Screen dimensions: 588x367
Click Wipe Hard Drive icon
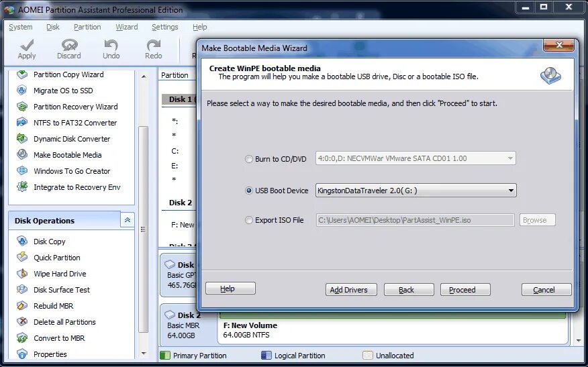coord(22,273)
